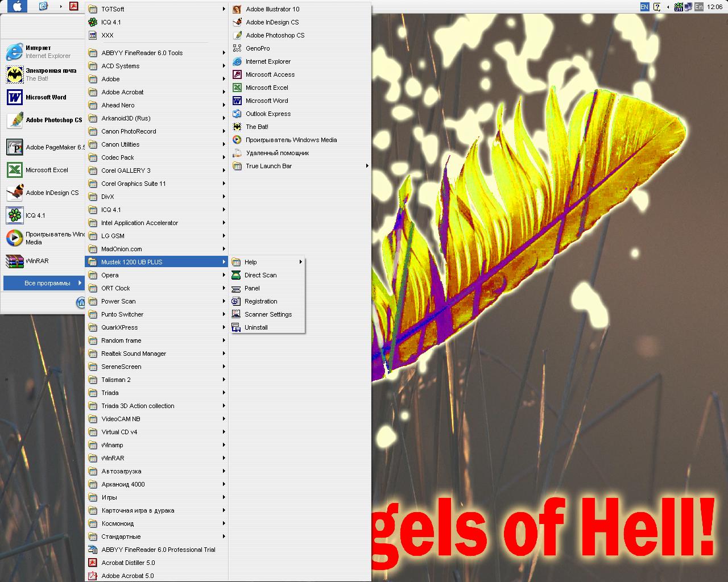The width and height of the screenshot is (728, 582).
Task: Open the Registration item
Action: [267, 301]
